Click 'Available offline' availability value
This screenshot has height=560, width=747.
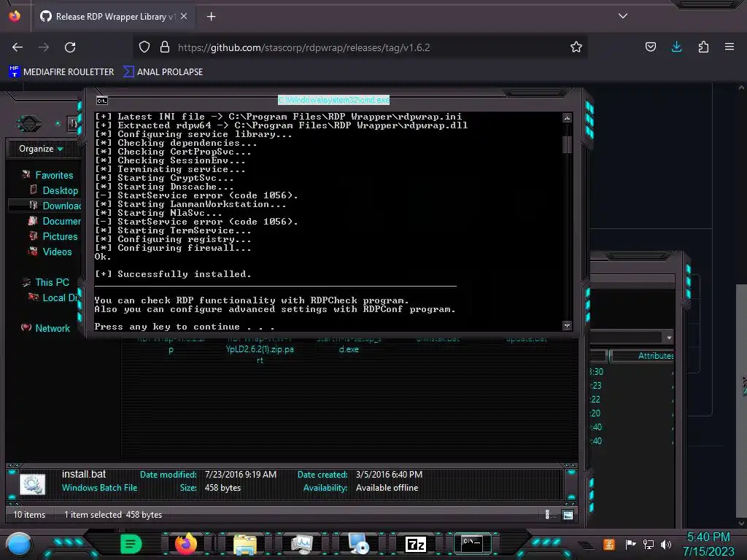[387, 488]
